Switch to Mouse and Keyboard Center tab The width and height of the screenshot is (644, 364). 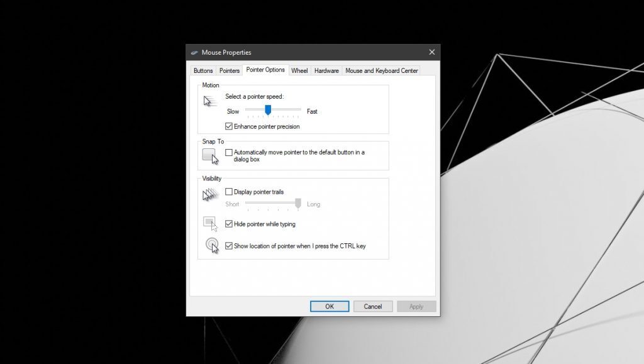381,70
